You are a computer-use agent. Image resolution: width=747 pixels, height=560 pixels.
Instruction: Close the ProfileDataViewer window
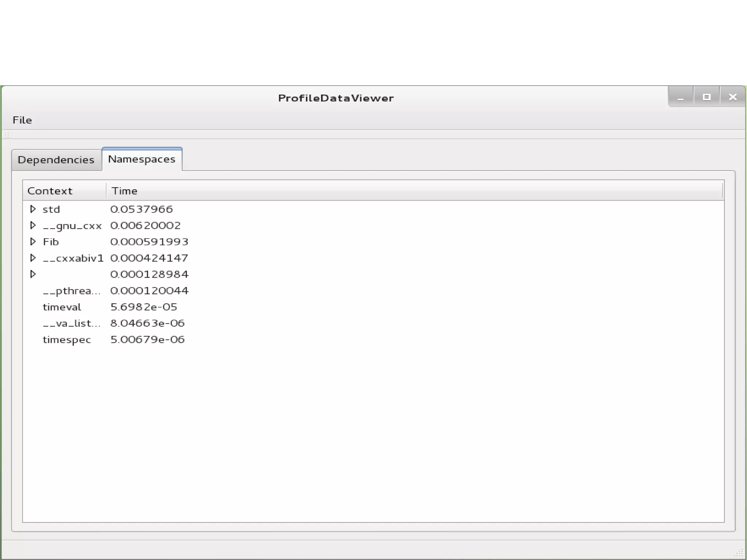tap(733, 97)
